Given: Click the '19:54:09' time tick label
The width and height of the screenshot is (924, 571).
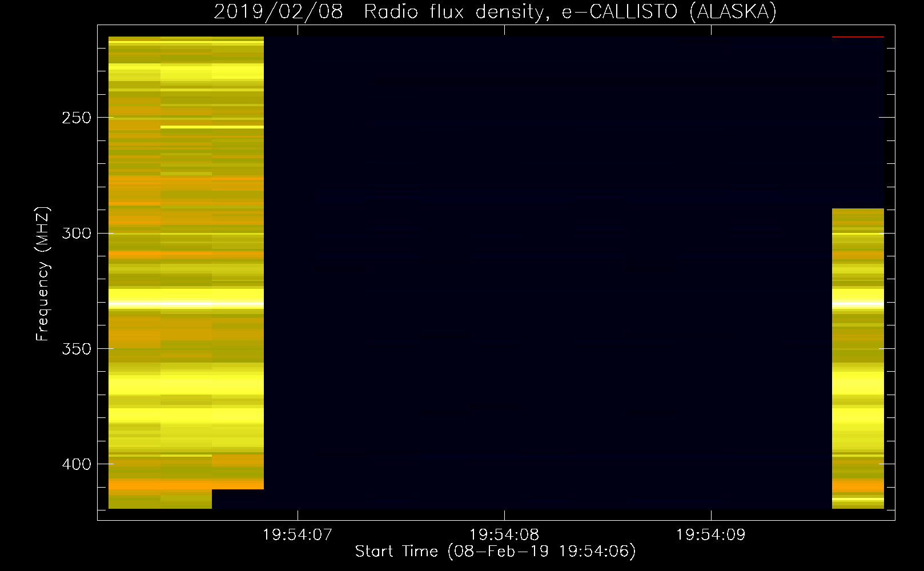Looking at the screenshot, I should tap(711, 535).
